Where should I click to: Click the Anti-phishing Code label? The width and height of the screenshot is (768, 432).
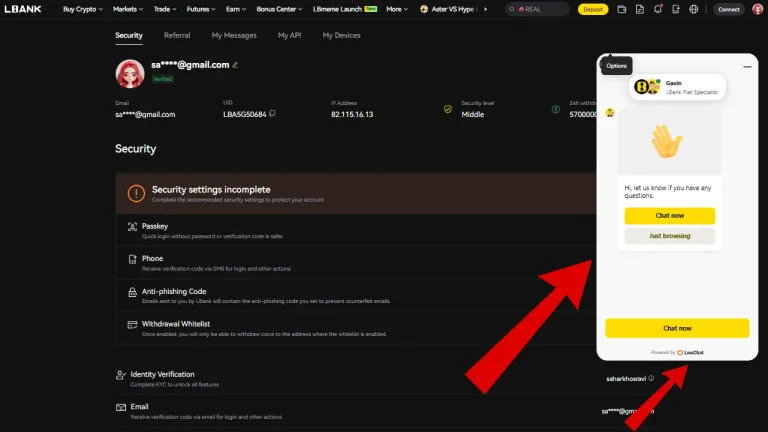174,291
